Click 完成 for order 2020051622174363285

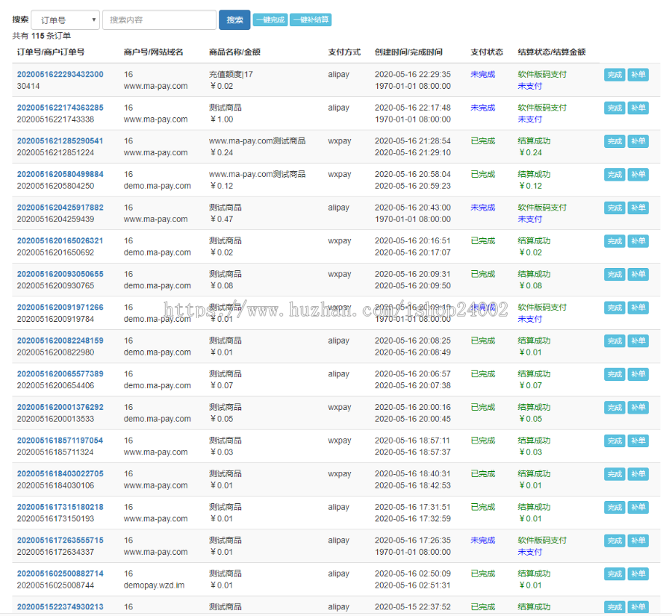(615, 108)
